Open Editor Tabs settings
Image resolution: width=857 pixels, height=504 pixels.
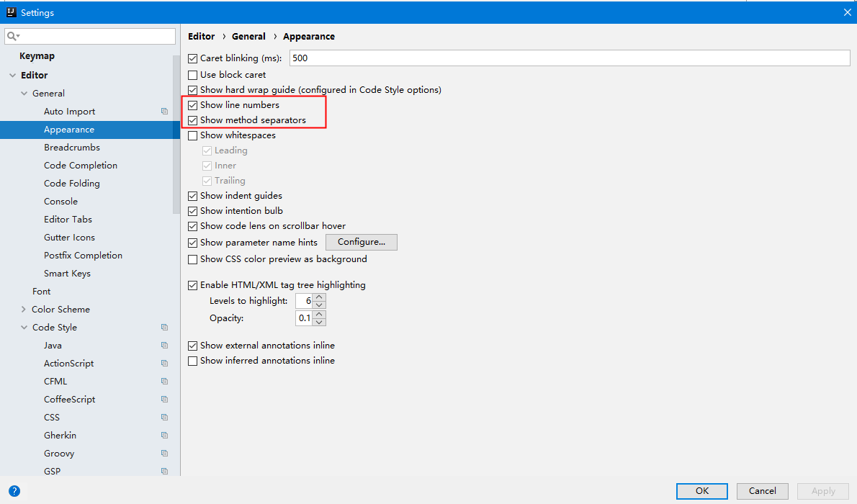click(x=68, y=219)
